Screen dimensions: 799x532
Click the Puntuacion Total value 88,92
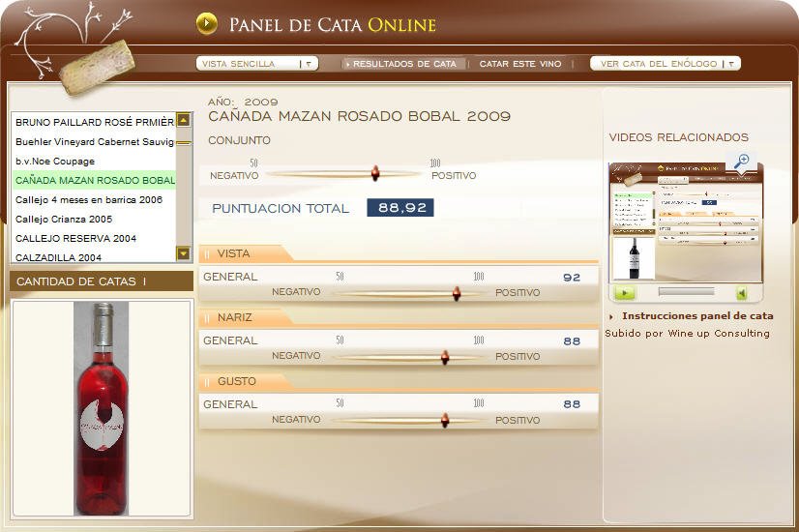[400, 208]
